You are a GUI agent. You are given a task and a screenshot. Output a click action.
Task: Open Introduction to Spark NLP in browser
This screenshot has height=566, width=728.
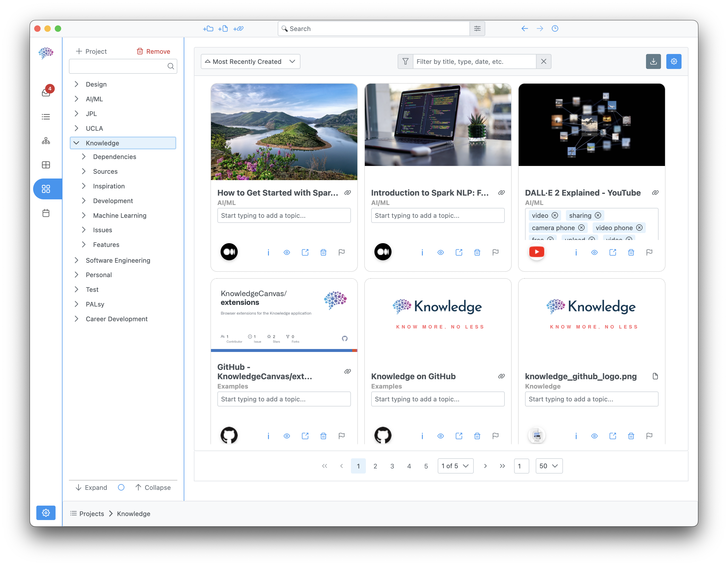point(459,253)
